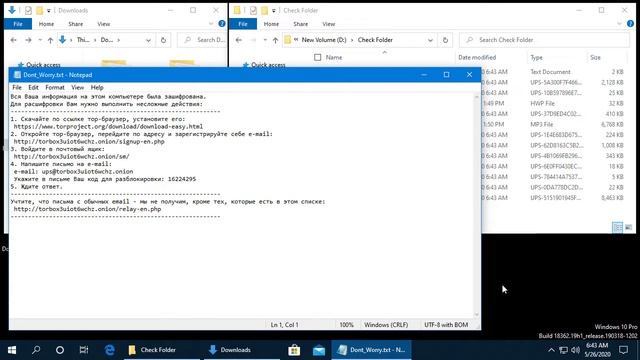Sort by Size column
640x360 pixels.
click(x=596, y=58)
